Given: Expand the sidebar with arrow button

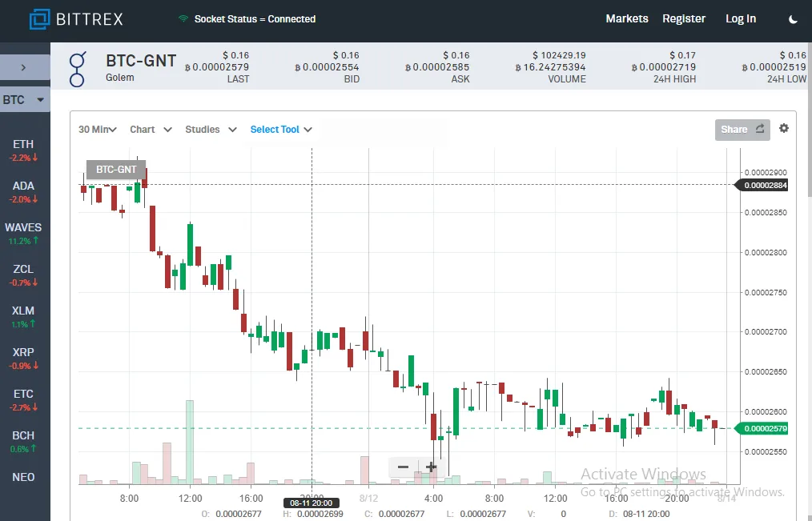Looking at the screenshot, I should pyautogui.click(x=24, y=67).
